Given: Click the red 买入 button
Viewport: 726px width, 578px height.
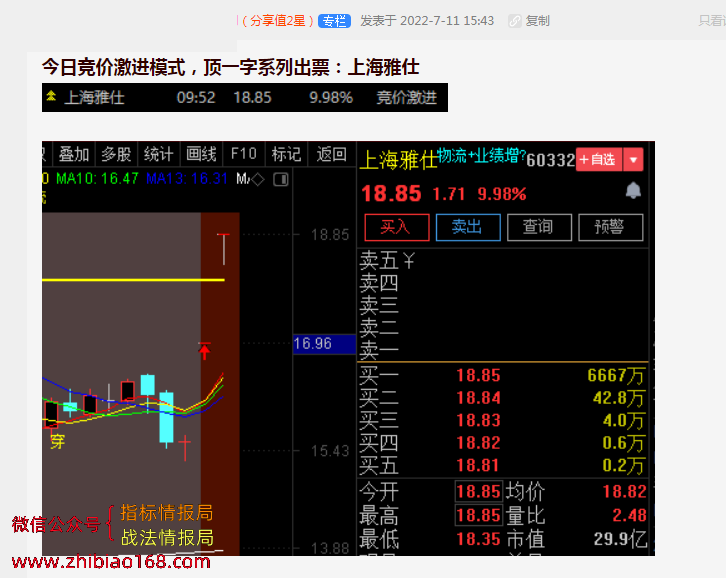Looking at the screenshot, I should click(x=397, y=227).
